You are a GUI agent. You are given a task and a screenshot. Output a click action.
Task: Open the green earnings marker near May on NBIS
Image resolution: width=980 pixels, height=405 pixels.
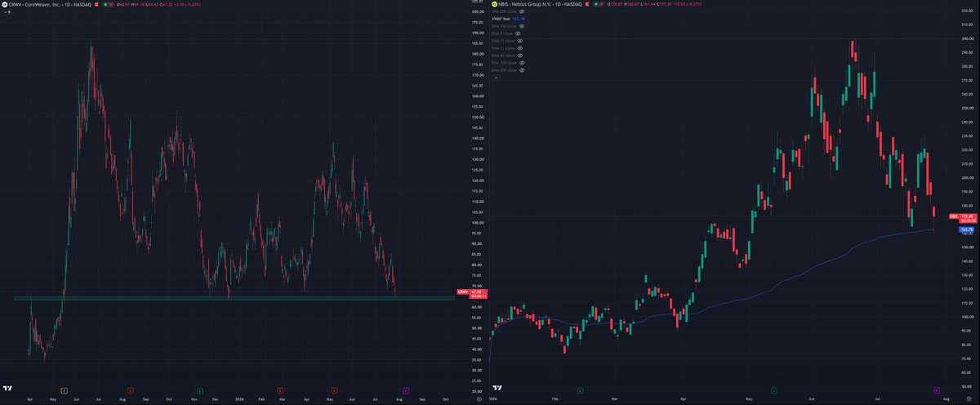coord(774,390)
